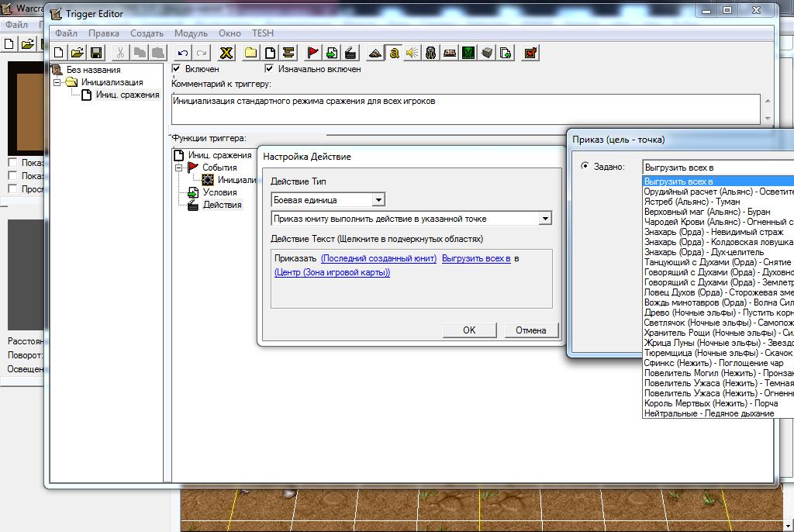
Task: Click the Paste toolbar icon
Action: [158, 53]
